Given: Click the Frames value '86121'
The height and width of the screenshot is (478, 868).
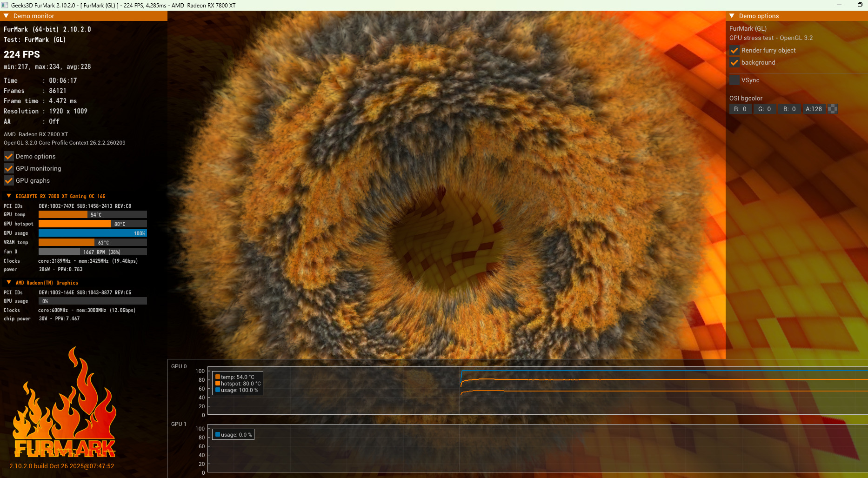Looking at the screenshot, I should click(x=58, y=91).
